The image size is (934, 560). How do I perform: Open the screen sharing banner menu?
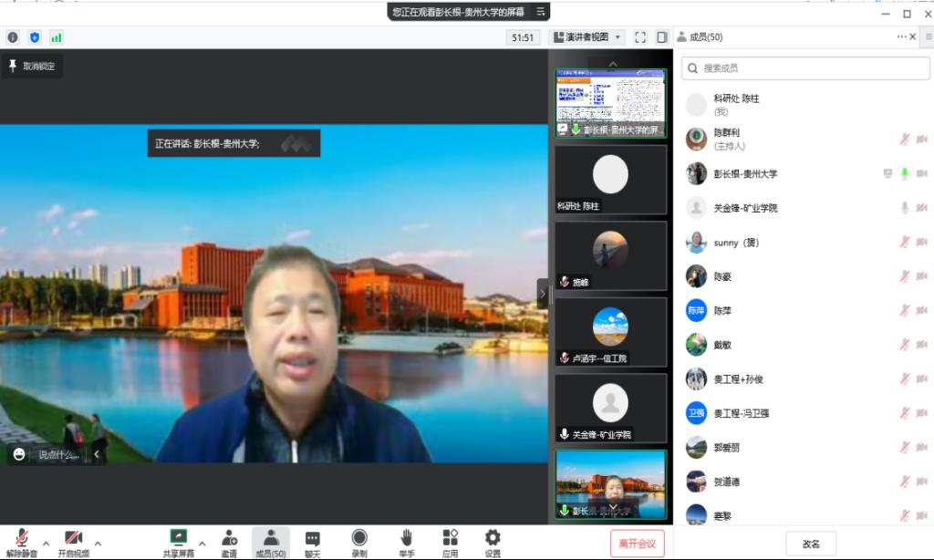pyautogui.click(x=541, y=12)
